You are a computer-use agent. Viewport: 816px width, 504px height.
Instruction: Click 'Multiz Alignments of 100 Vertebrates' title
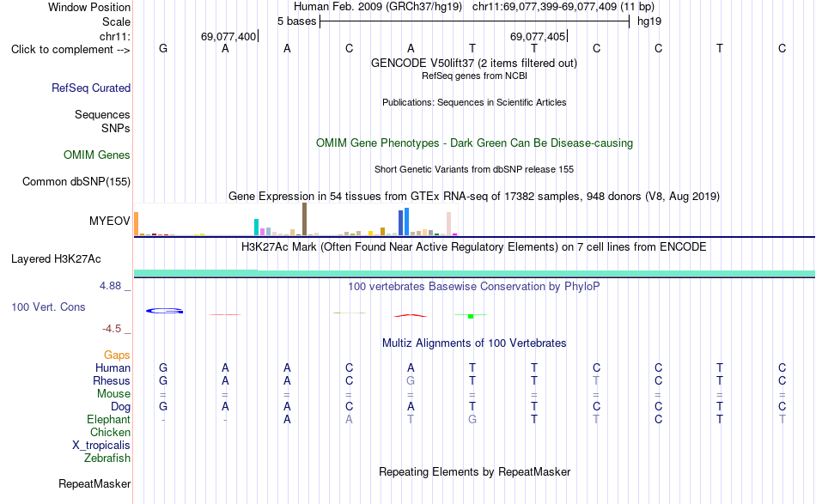(x=474, y=343)
